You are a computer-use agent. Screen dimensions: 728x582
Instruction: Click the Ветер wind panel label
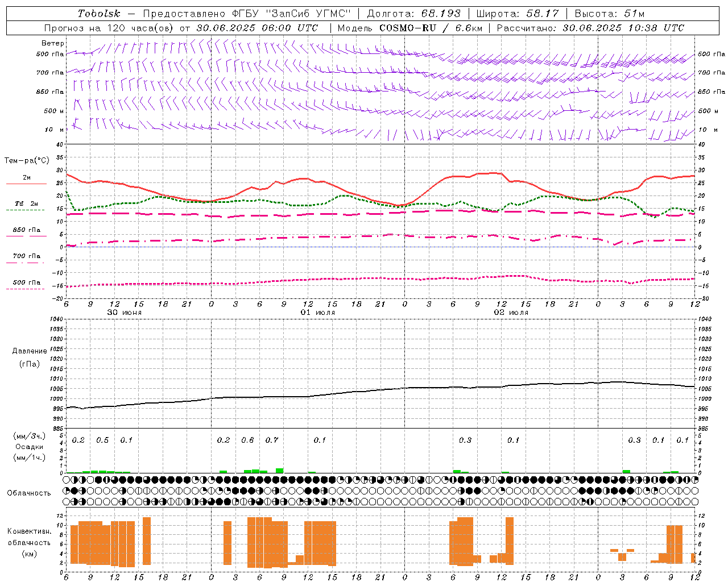[53, 43]
